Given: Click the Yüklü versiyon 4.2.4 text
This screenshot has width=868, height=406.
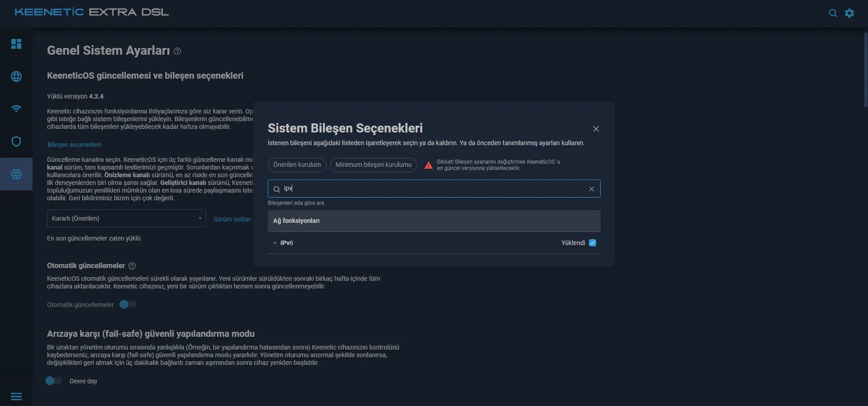Looking at the screenshot, I should (75, 96).
